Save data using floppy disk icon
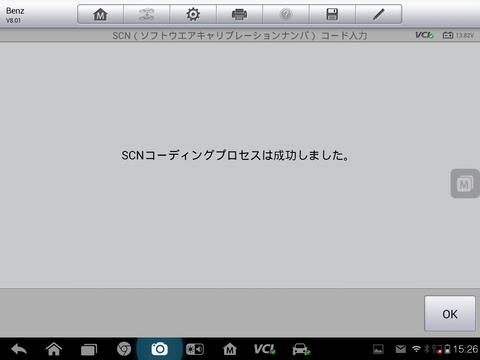The height and width of the screenshot is (360, 480). coord(332,14)
